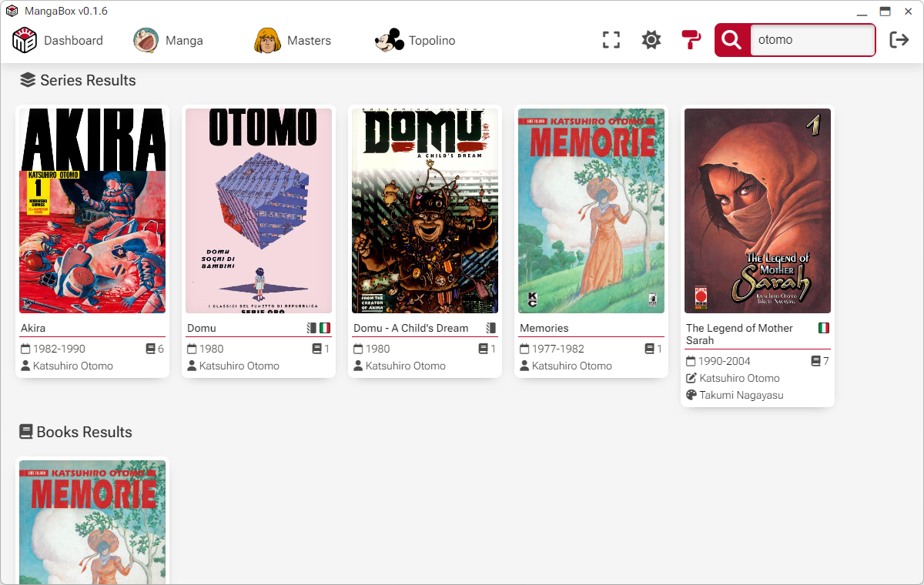The image size is (924, 585).
Task: Open settings gear icon
Action: tap(651, 40)
